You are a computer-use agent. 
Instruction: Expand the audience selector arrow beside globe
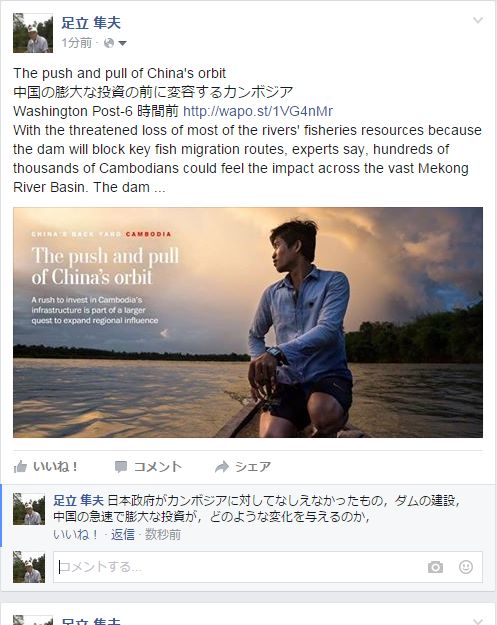click(122, 43)
